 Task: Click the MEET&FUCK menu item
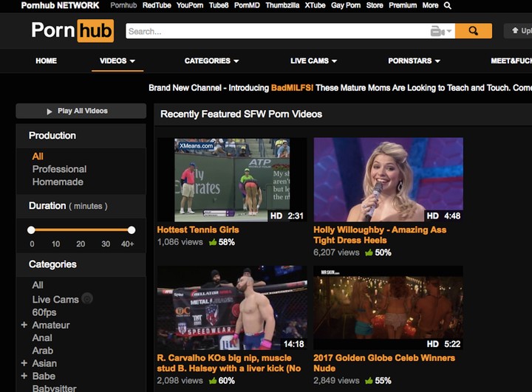511,61
